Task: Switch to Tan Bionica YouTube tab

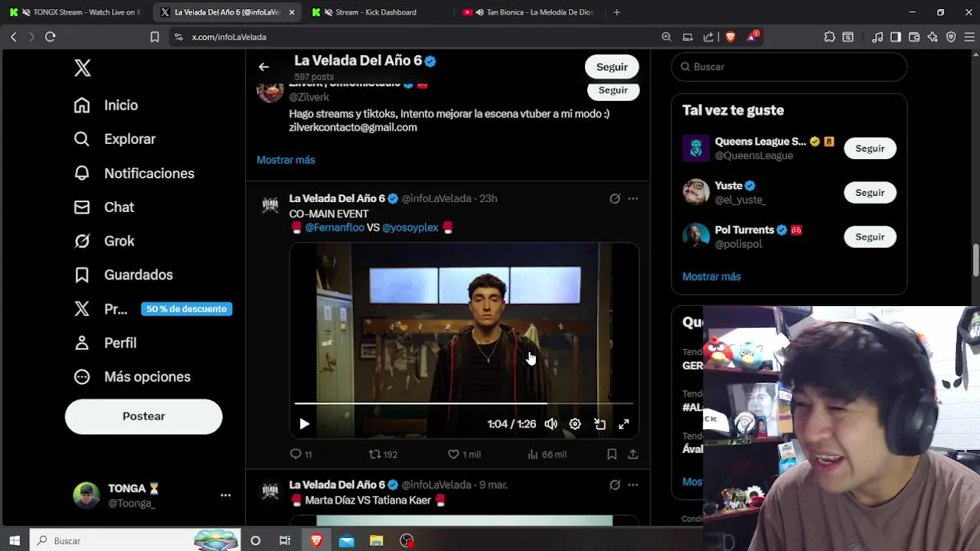Action: point(528,12)
